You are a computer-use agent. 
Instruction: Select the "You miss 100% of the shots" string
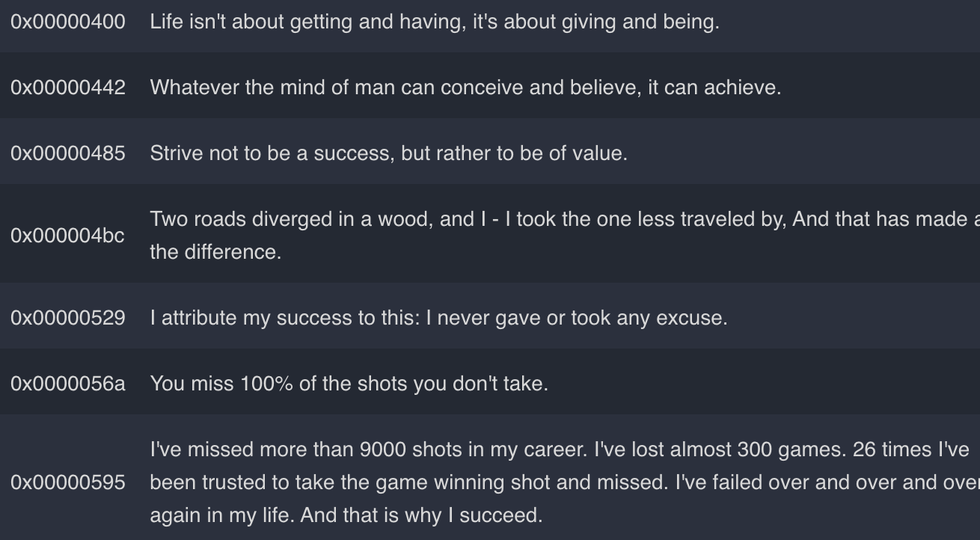tap(349, 384)
